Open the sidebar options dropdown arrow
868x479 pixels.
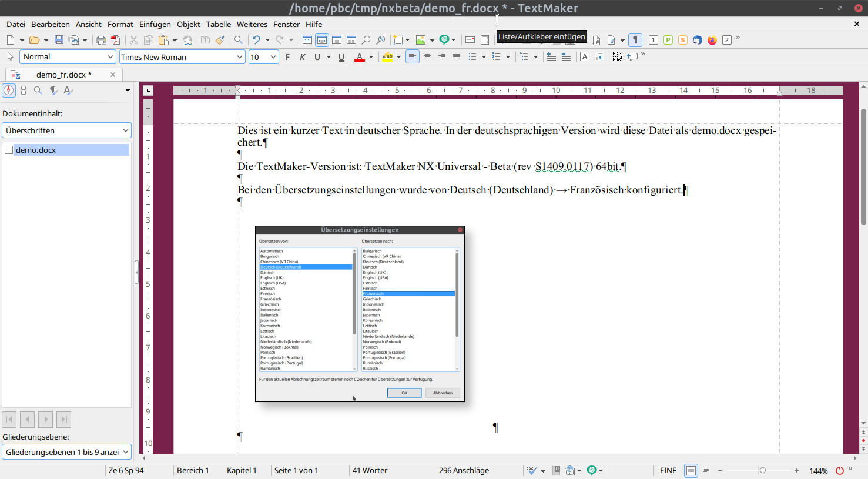coord(128,91)
